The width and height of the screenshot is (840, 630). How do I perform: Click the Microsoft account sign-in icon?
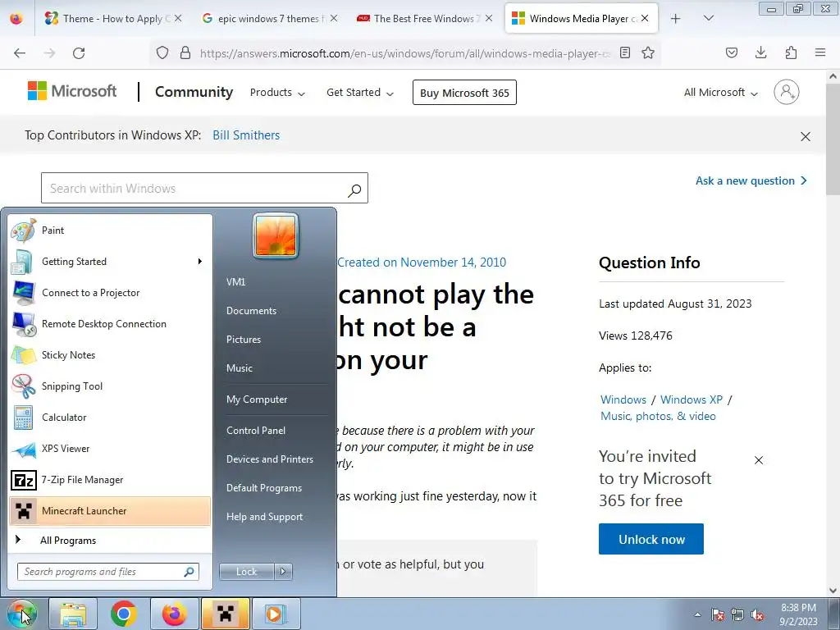pos(787,92)
